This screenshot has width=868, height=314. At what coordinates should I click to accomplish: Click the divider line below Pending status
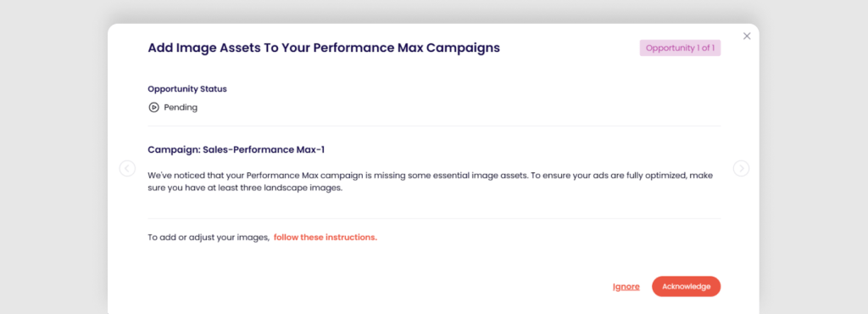[x=434, y=126]
